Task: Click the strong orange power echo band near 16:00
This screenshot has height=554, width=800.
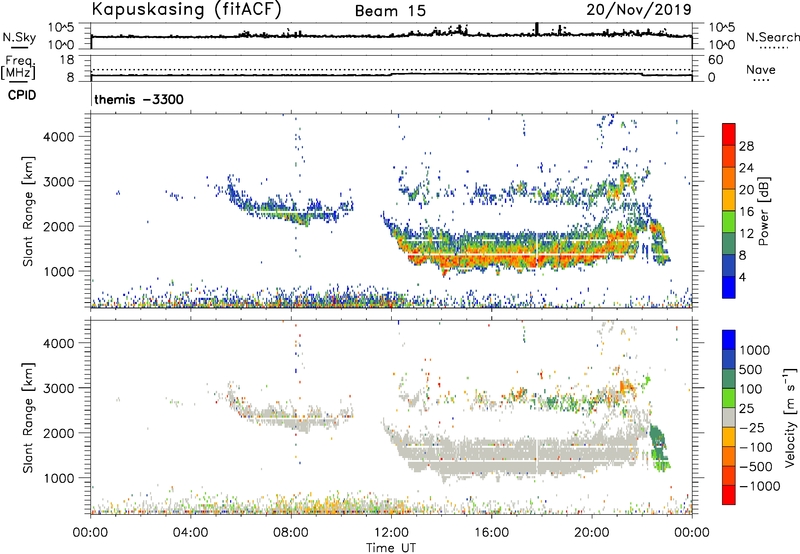Action: [492, 258]
